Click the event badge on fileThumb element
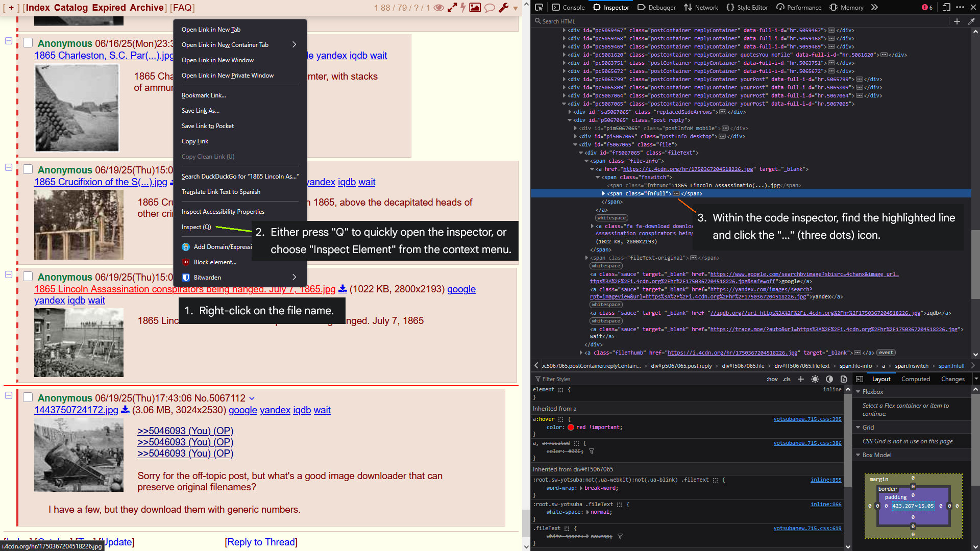This screenshot has height=551, width=980. [886, 353]
